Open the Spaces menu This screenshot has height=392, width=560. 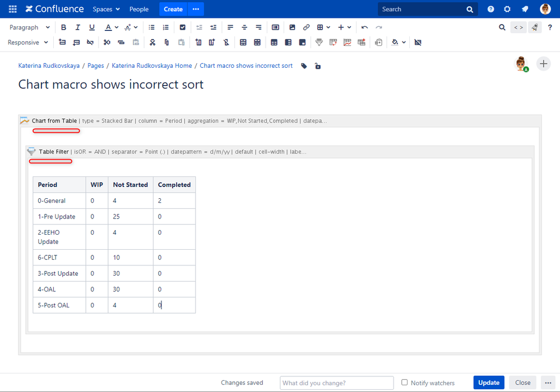click(x=106, y=10)
